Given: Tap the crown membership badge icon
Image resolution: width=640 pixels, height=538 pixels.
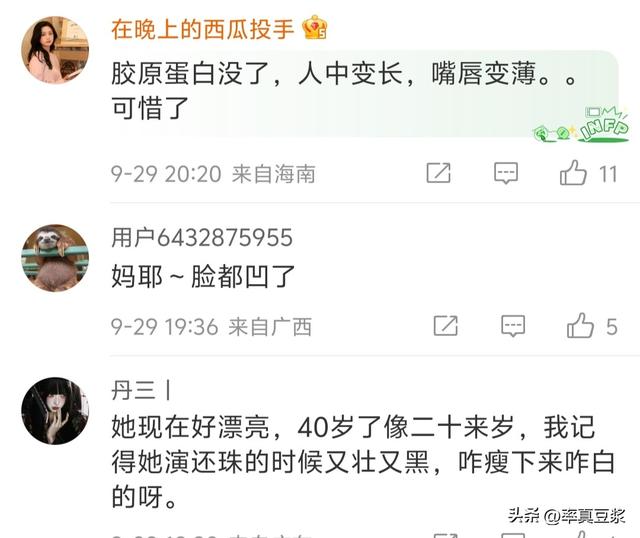Looking at the screenshot, I should (x=314, y=27).
